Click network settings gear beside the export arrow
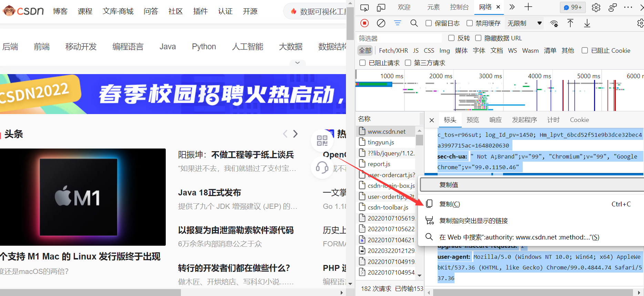This screenshot has height=296, width=644. pos(640,23)
